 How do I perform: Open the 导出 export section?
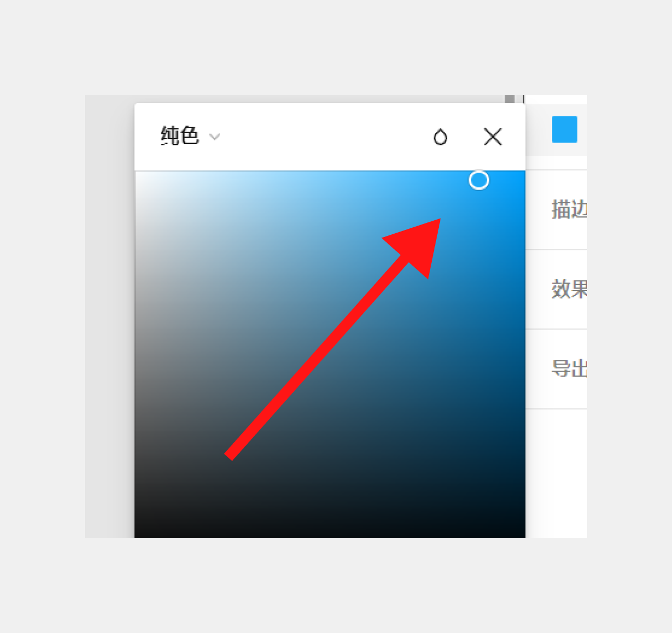click(569, 368)
